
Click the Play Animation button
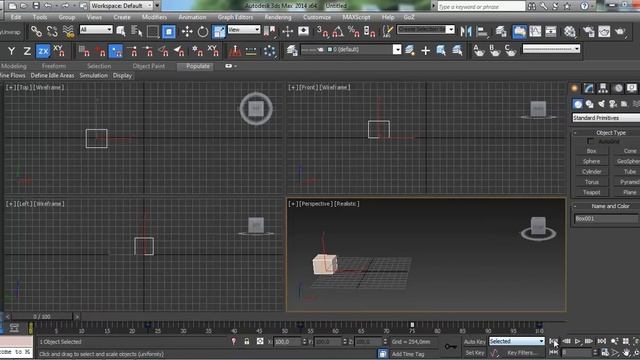[x=578, y=341]
